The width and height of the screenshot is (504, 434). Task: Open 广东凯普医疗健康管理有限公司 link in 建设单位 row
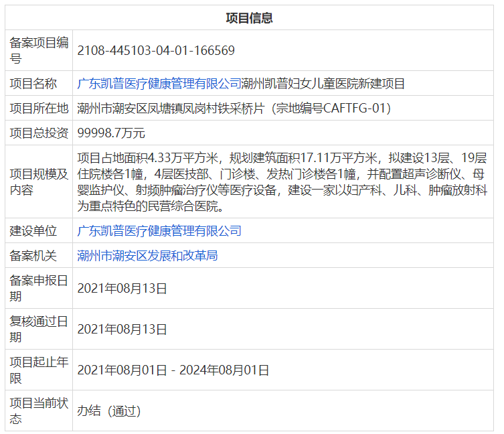tap(159, 231)
